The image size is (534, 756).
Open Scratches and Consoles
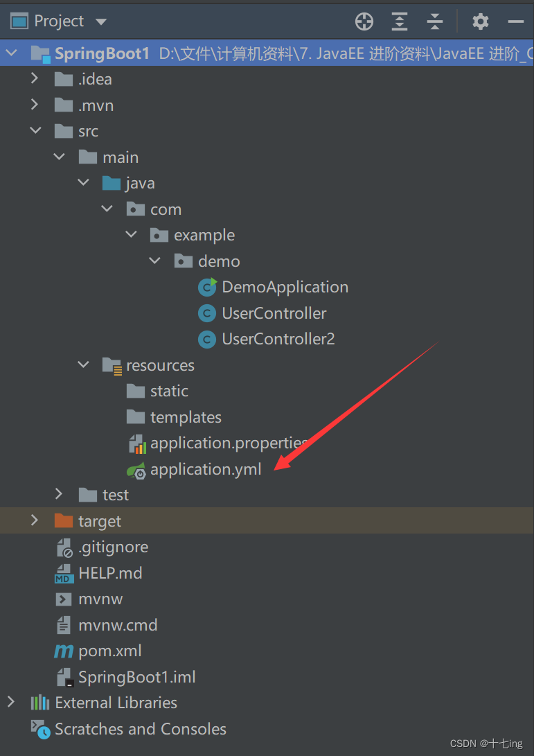pyautogui.click(x=140, y=729)
